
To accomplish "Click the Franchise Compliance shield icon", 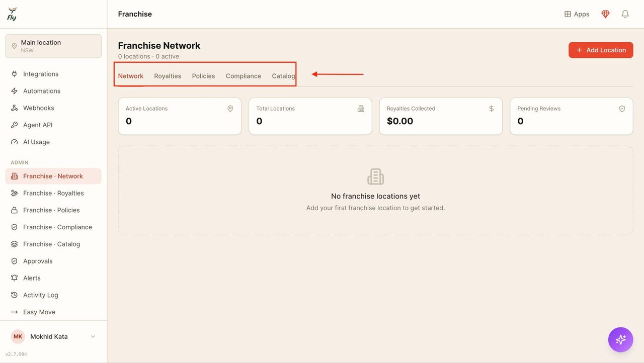I will pos(15,227).
